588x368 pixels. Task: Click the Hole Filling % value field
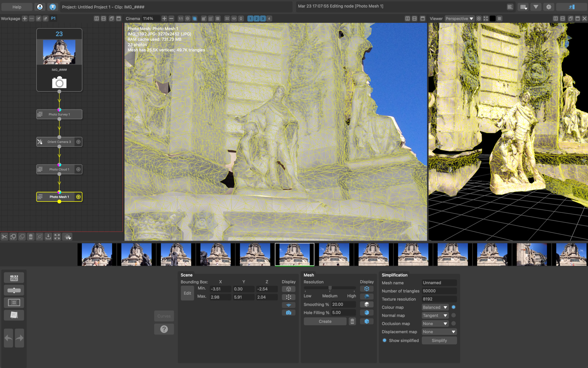point(344,313)
